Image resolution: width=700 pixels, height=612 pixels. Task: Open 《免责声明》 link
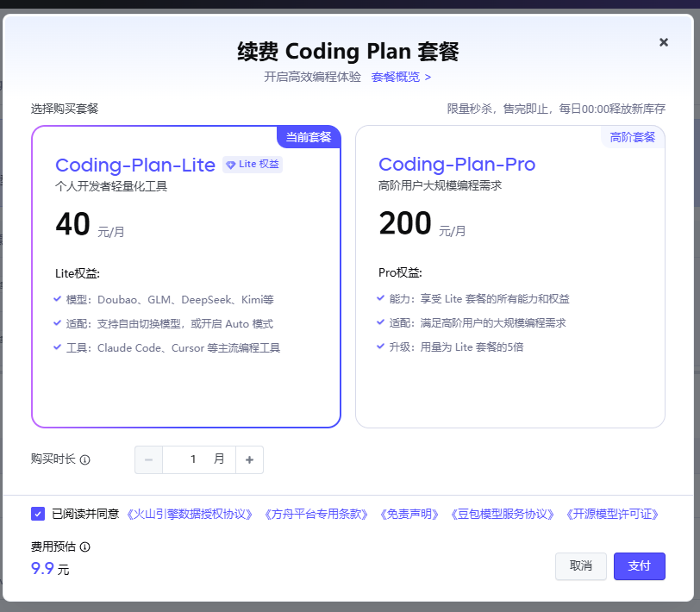tap(409, 515)
